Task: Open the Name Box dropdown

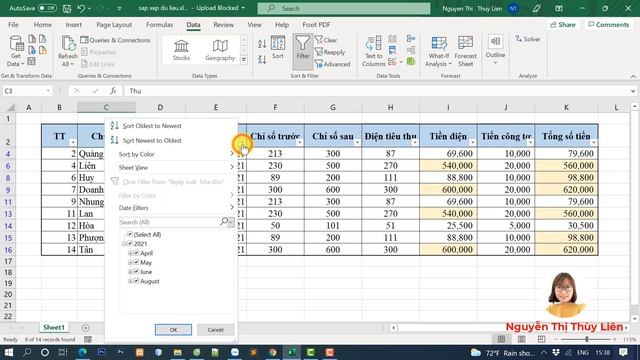Action: pos(48,91)
